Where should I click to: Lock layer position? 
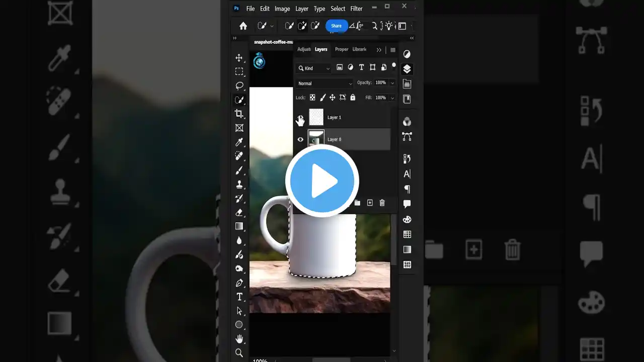[333, 98]
